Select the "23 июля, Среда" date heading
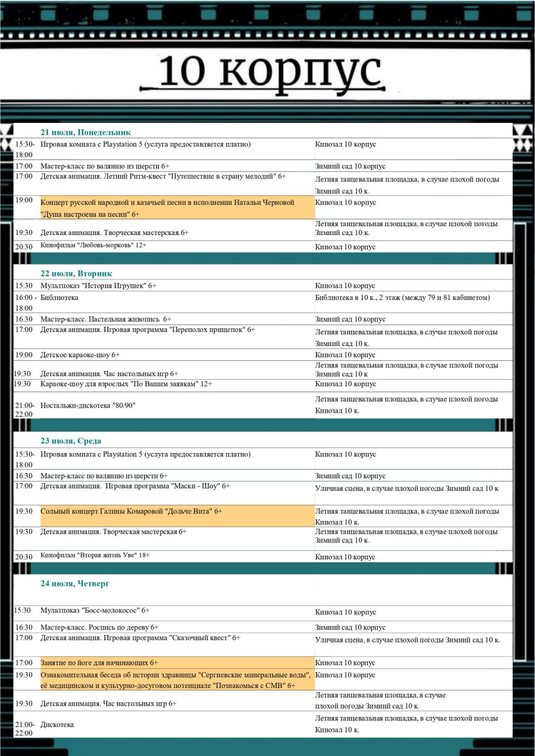The height and width of the screenshot is (756, 535). click(71, 441)
